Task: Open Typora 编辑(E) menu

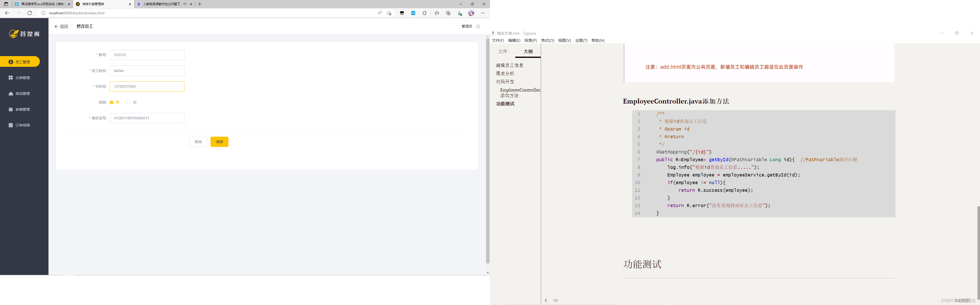Action: tap(514, 41)
